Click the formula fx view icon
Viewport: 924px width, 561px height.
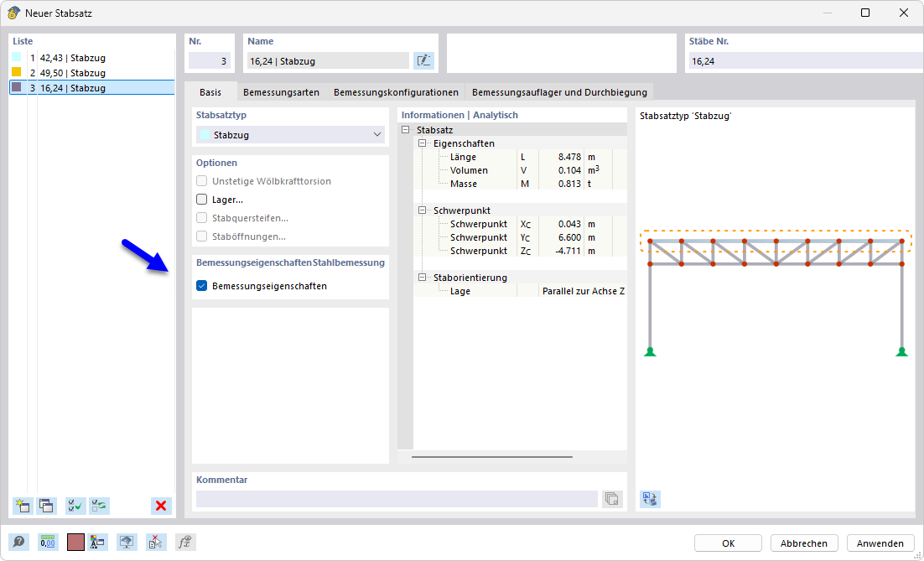tap(185, 543)
